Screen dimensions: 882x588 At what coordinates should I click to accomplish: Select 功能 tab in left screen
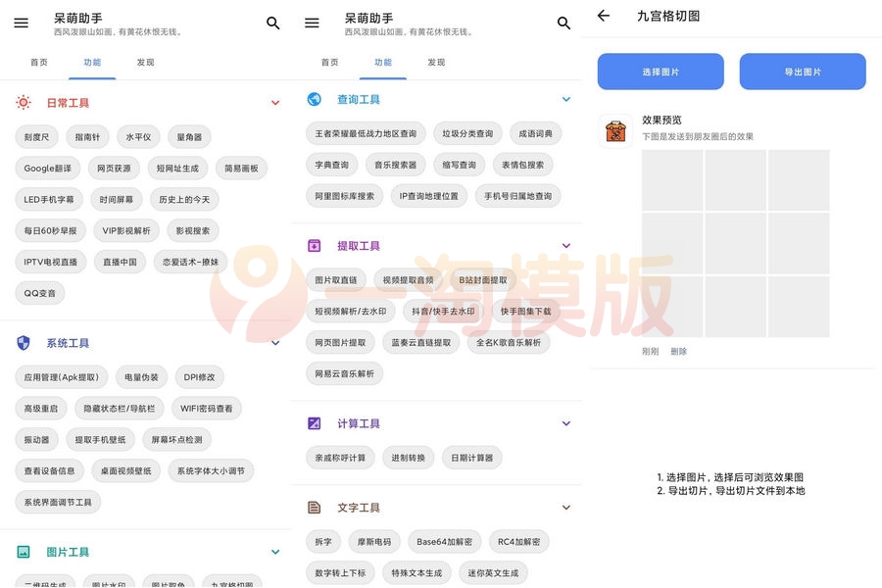point(92,63)
